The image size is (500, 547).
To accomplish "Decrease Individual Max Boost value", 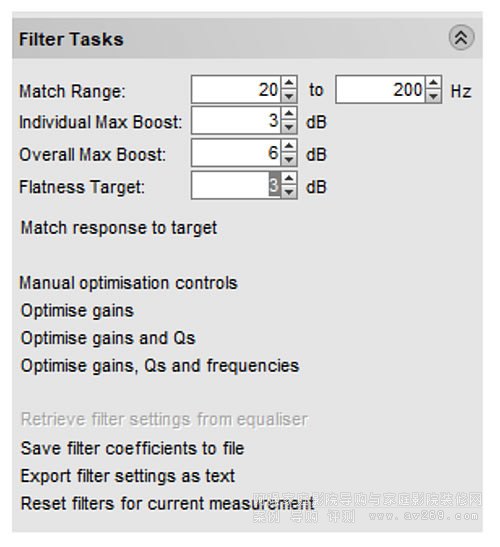I will 289,126.
